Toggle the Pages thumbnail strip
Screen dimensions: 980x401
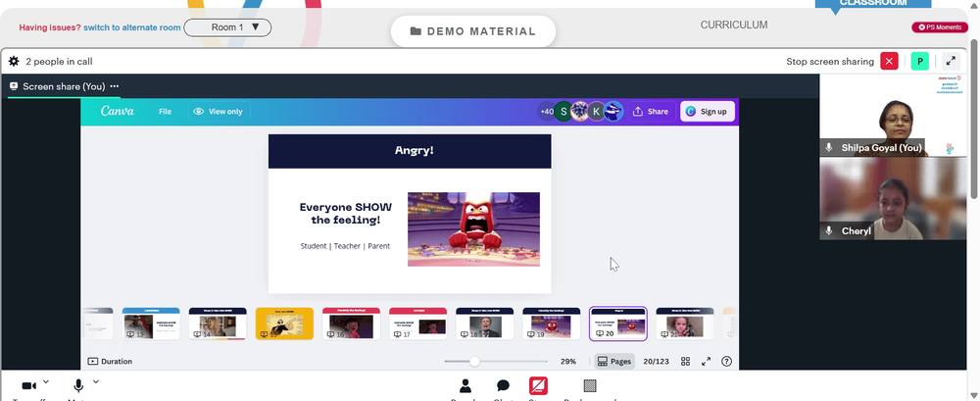click(614, 361)
